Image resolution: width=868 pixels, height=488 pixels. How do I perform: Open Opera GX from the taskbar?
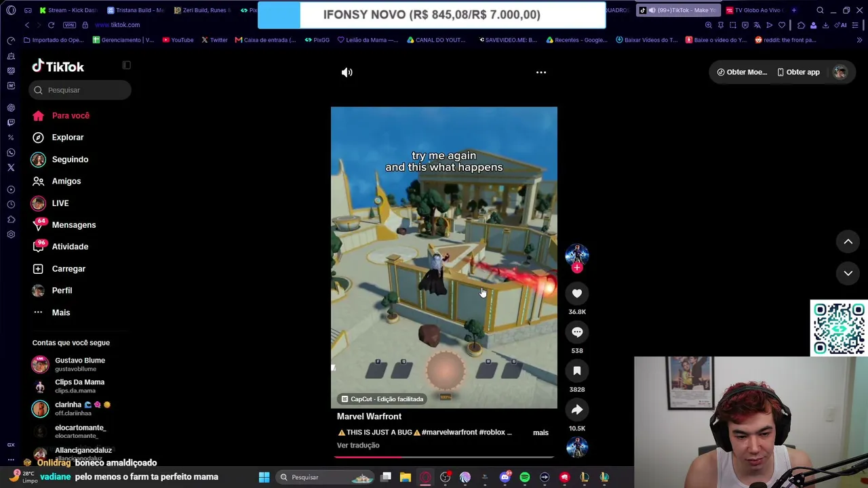click(425, 477)
